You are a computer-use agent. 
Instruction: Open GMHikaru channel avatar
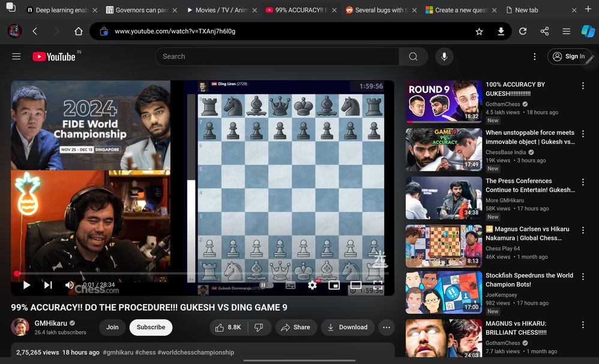tap(20, 327)
